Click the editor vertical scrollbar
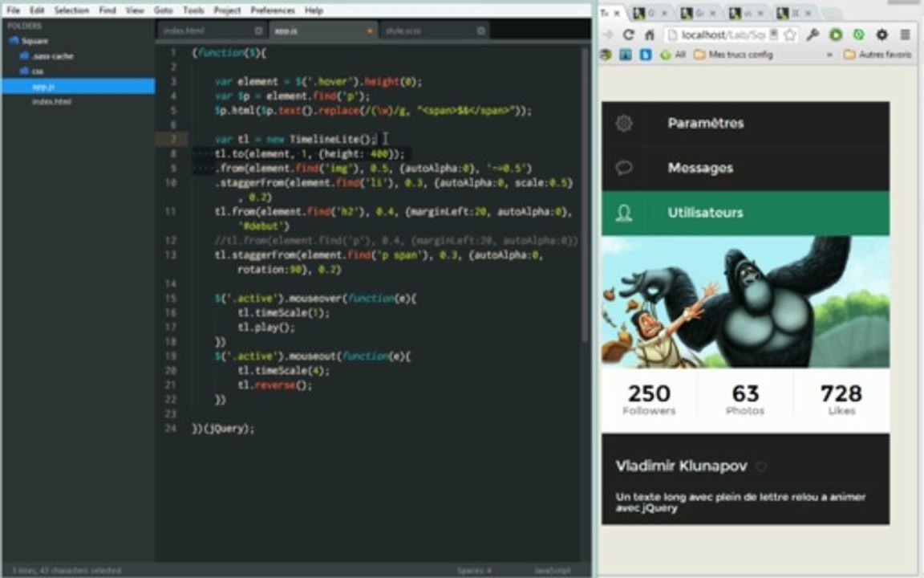The height and width of the screenshot is (578, 924). point(585,194)
